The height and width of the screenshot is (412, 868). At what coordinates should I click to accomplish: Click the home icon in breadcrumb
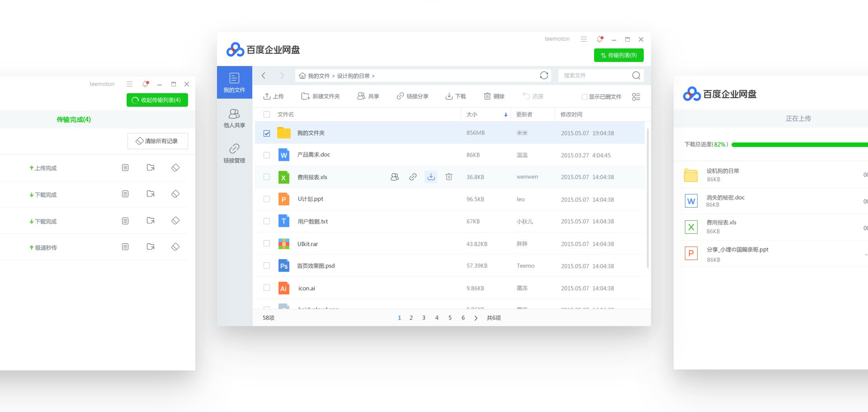coord(302,76)
